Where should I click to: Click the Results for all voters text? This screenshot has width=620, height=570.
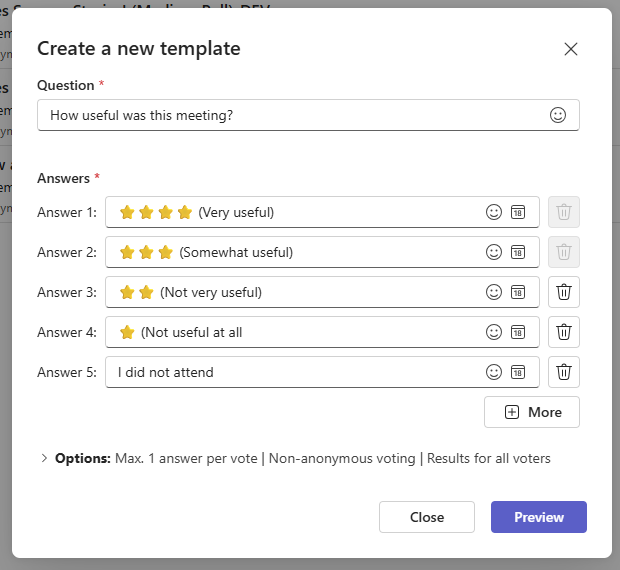coord(489,459)
